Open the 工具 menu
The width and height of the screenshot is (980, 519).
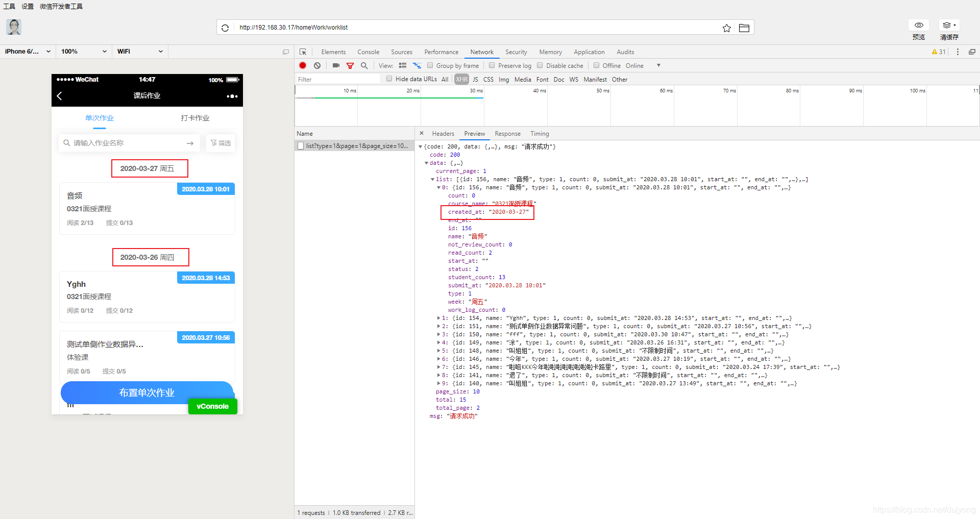[9, 7]
